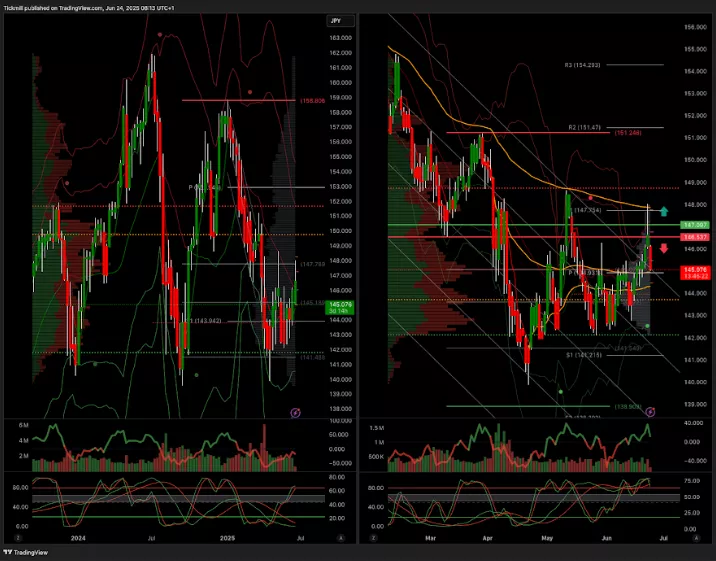Toggle auto scale A on right chart
This screenshot has height=561, width=716.
point(697,537)
